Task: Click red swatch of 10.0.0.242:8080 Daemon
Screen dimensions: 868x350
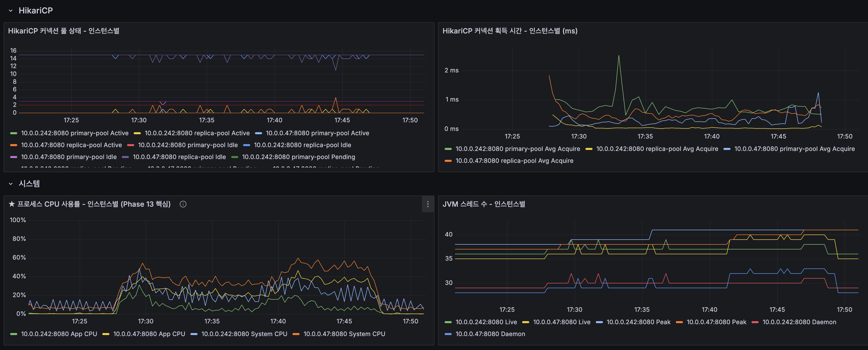Action: pyautogui.click(x=755, y=322)
